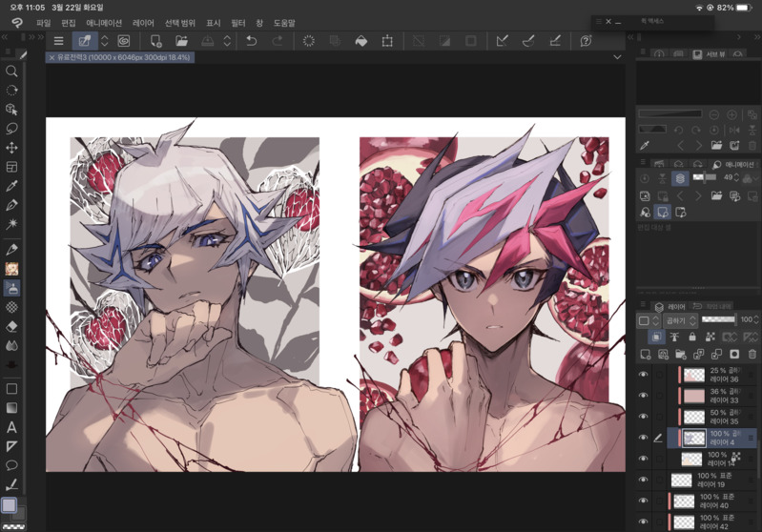
Task: Select the Text tool (A)
Action: (11, 427)
